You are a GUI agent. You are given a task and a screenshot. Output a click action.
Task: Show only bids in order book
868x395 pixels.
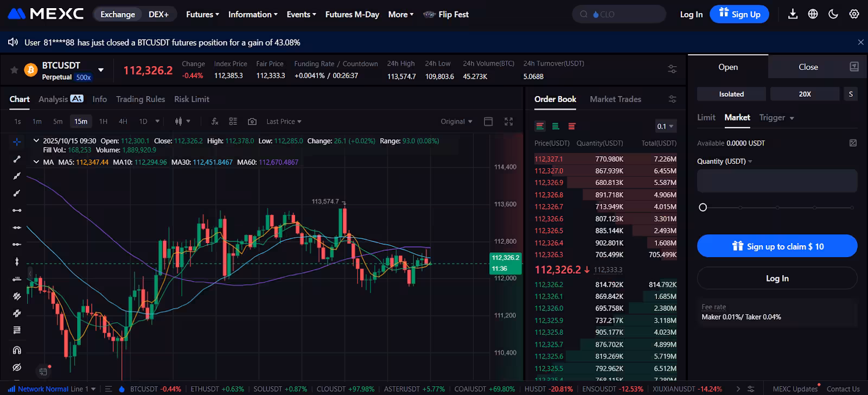click(x=556, y=126)
